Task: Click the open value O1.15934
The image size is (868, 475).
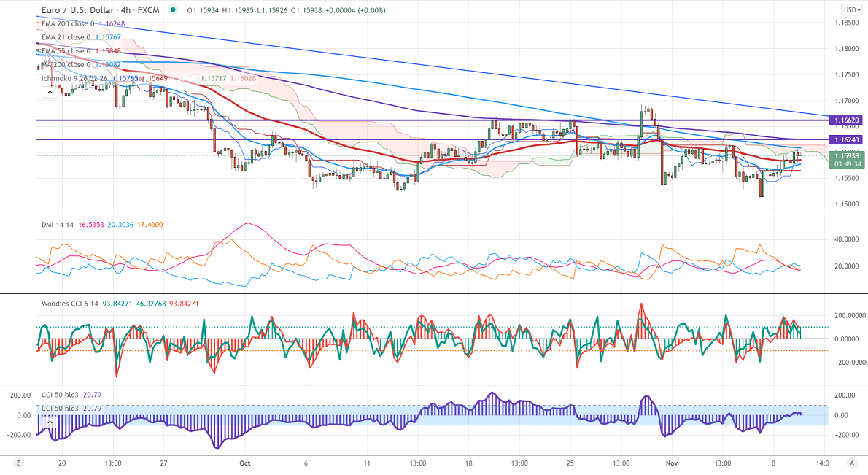Action: click(204, 10)
